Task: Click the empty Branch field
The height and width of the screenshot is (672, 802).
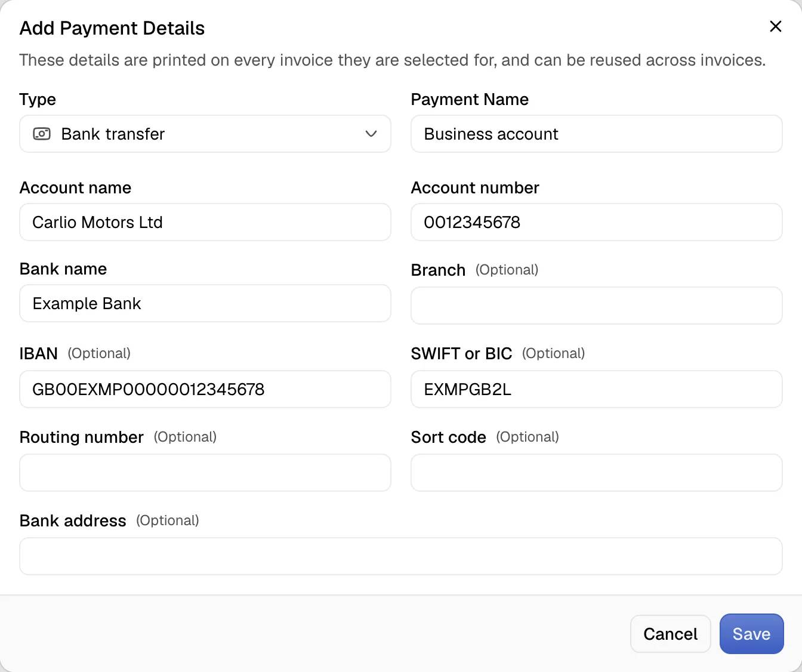Action: pos(596,306)
